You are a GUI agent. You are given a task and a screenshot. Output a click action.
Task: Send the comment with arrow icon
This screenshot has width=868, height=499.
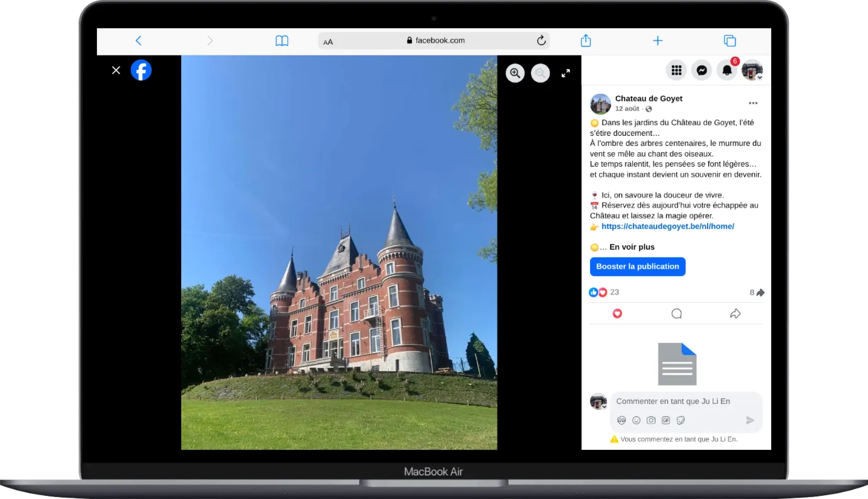pyautogui.click(x=750, y=420)
